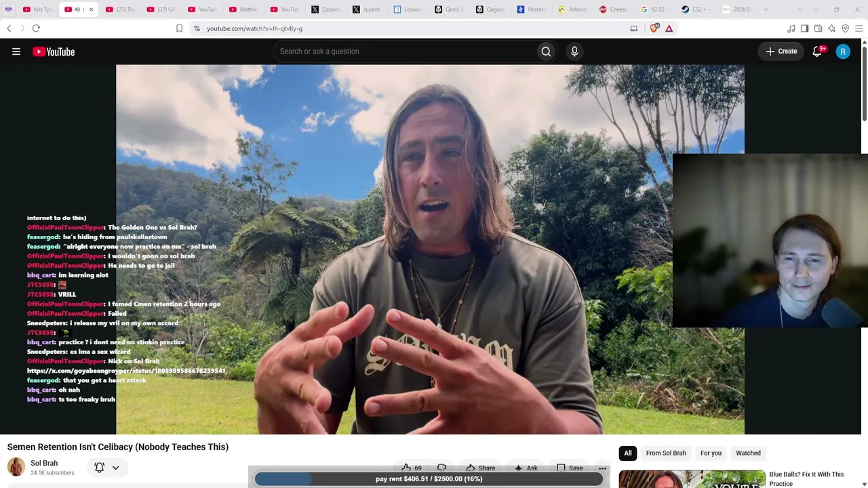868x488 pixels.
Task: Open the Leo AI sparkle icon in toolbar
Action: pos(831,28)
